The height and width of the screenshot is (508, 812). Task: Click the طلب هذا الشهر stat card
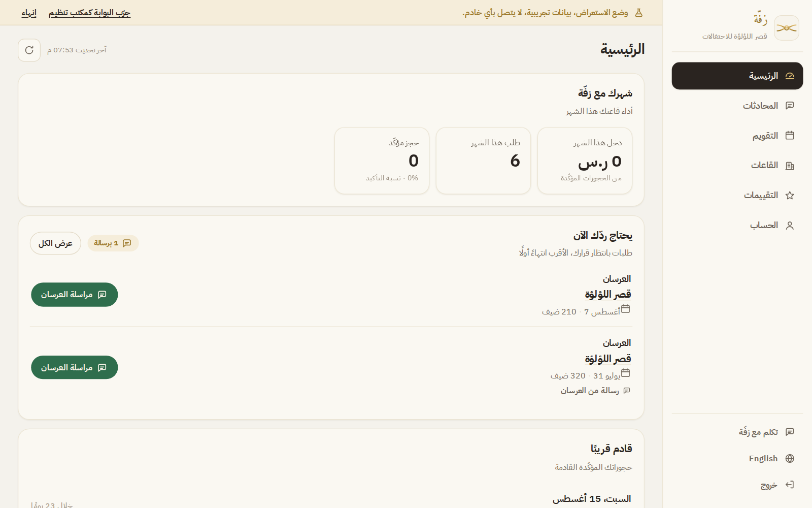coord(483,161)
